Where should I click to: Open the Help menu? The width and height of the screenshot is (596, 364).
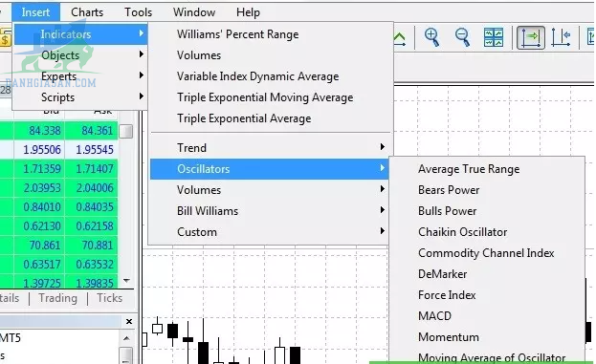248,12
